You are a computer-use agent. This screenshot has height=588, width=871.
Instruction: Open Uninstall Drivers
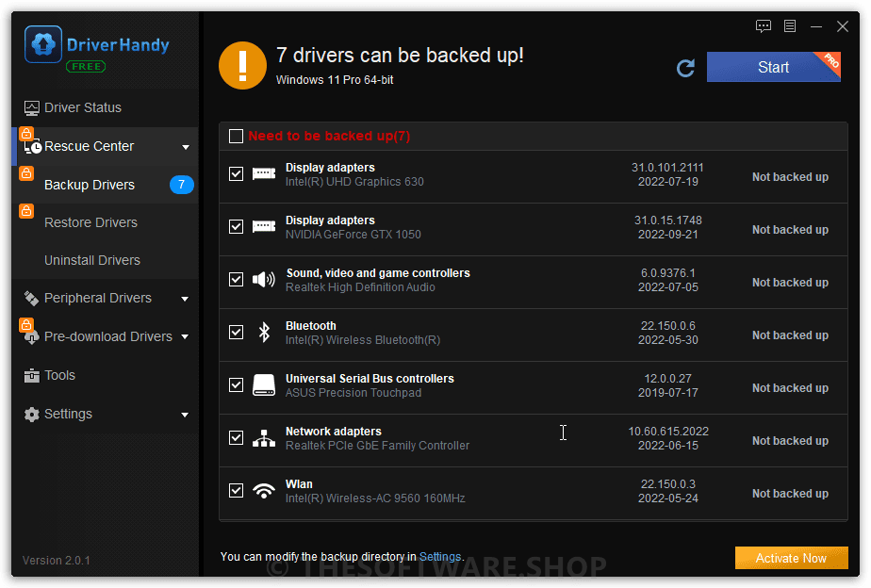[105, 260]
